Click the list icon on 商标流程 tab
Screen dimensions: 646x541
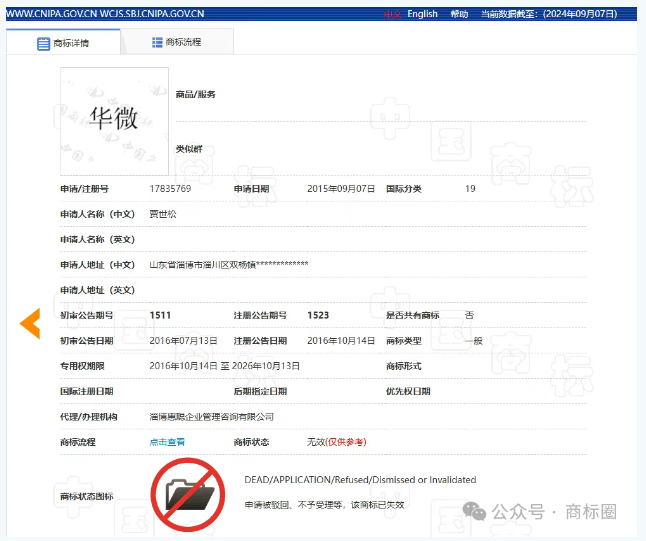157,42
